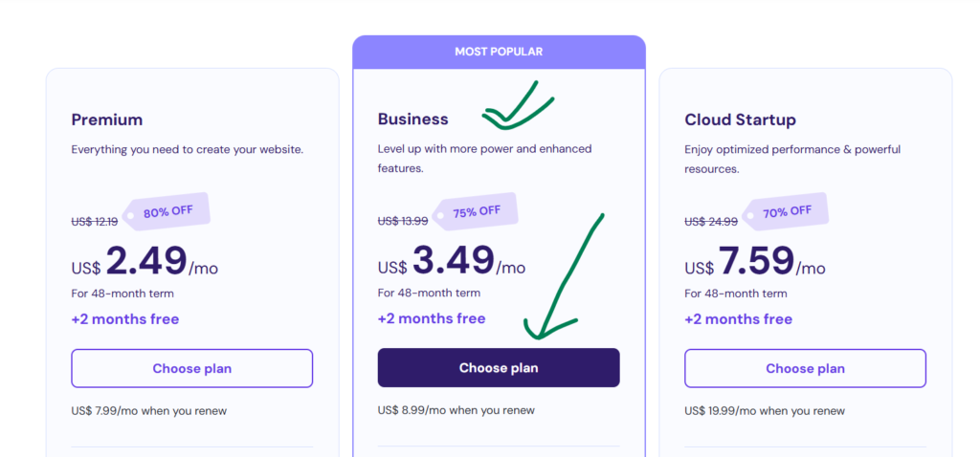The image size is (980, 457).
Task: Click the US$ 7.59/mo price
Action: (x=755, y=263)
